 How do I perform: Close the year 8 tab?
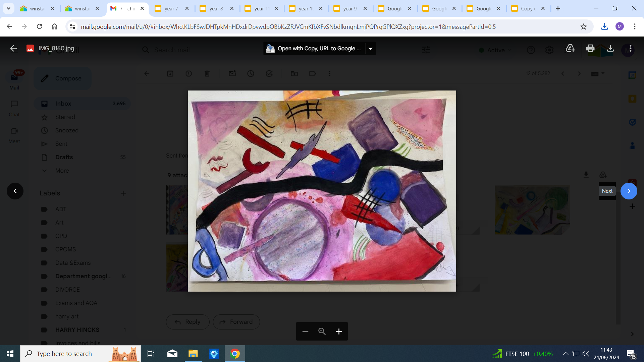232,8
